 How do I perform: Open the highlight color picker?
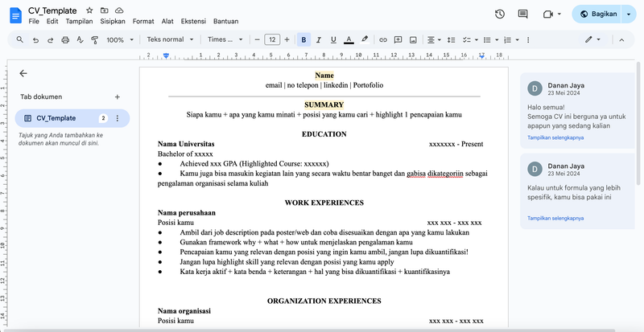click(365, 40)
